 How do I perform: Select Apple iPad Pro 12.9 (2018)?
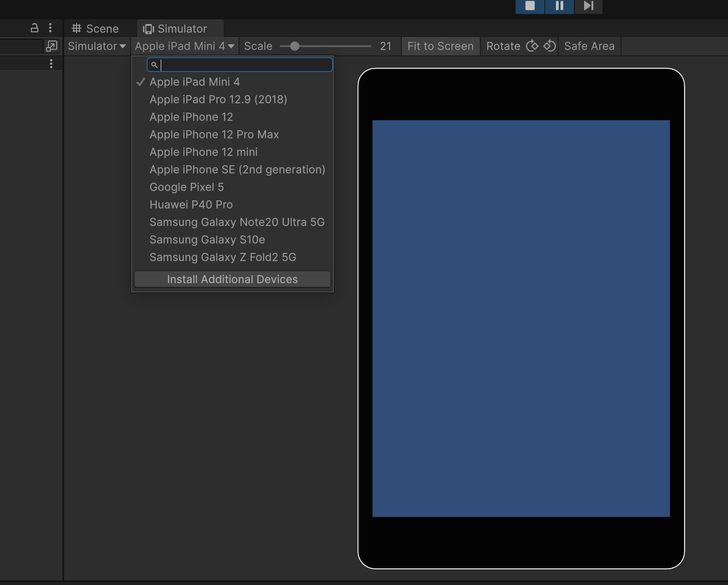(x=233, y=100)
